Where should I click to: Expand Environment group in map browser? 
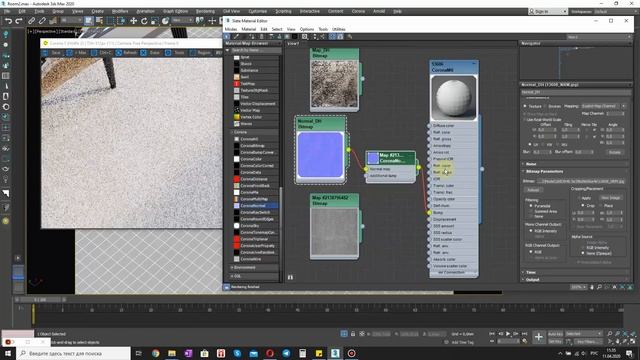pos(232,268)
